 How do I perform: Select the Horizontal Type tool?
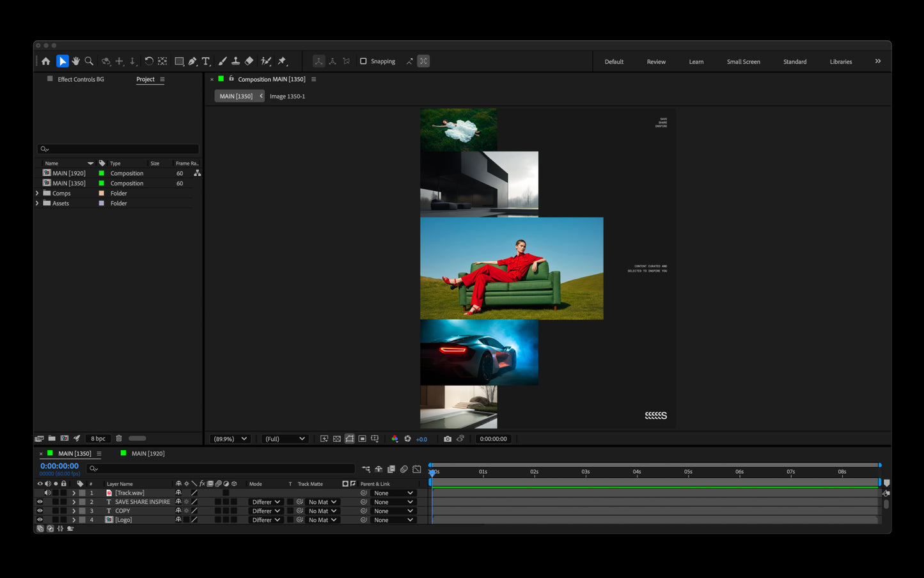coord(206,61)
